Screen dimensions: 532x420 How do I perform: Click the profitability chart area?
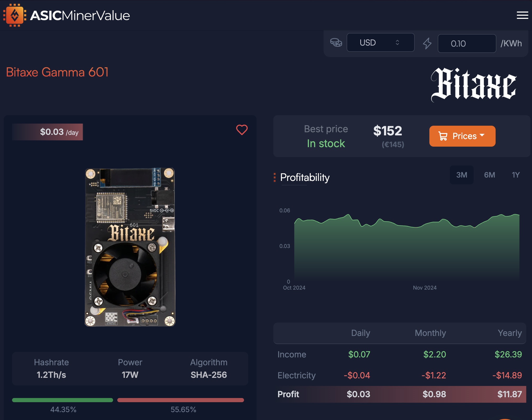(407, 247)
